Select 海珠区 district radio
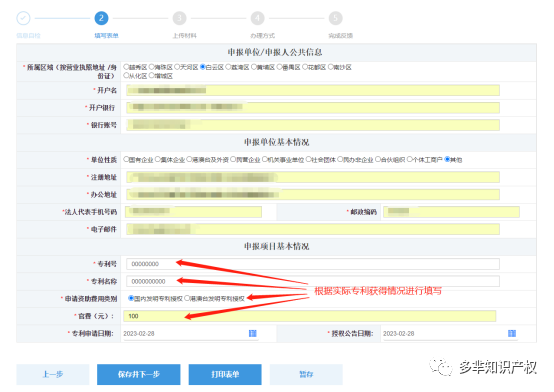 [x=152, y=67]
